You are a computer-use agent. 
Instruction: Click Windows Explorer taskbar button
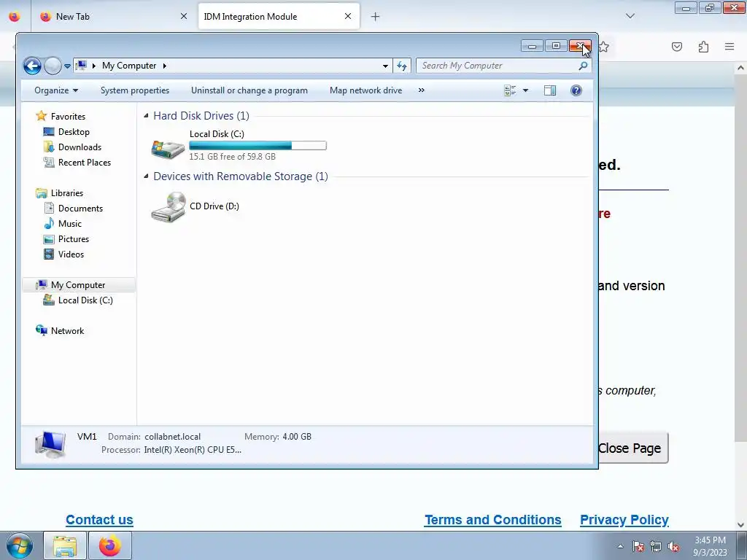click(x=65, y=546)
